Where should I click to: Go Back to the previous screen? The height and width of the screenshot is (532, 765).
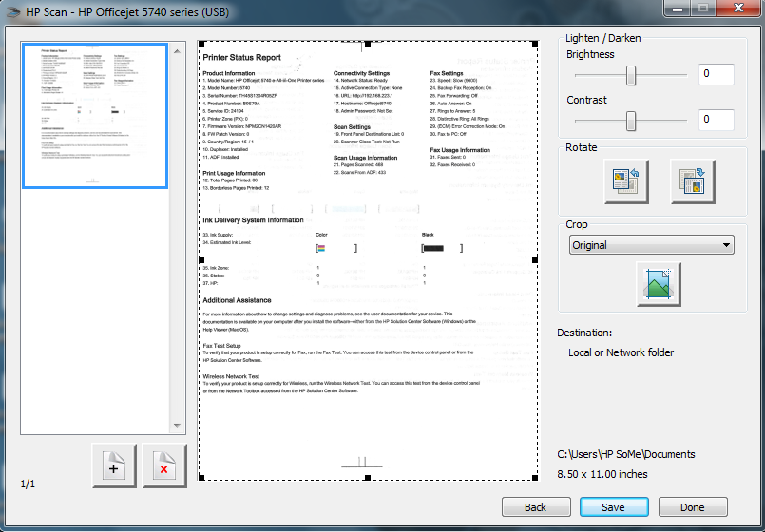pyautogui.click(x=536, y=507)
